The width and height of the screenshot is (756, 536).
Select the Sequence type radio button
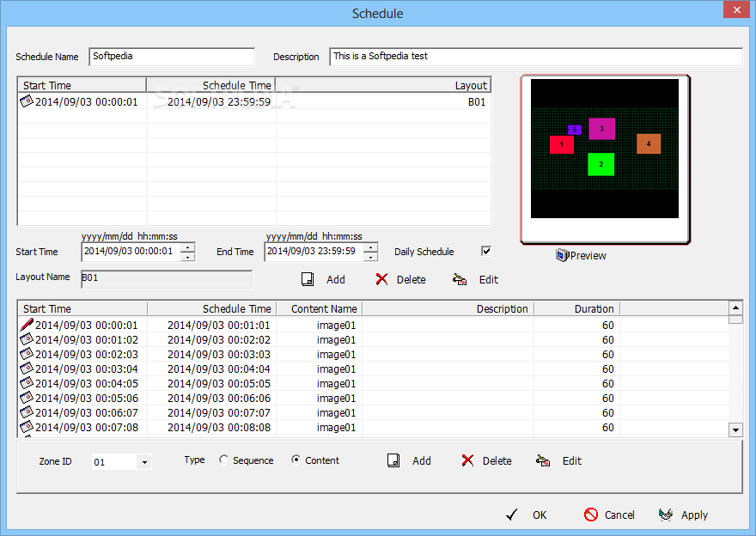coord(223,460)
